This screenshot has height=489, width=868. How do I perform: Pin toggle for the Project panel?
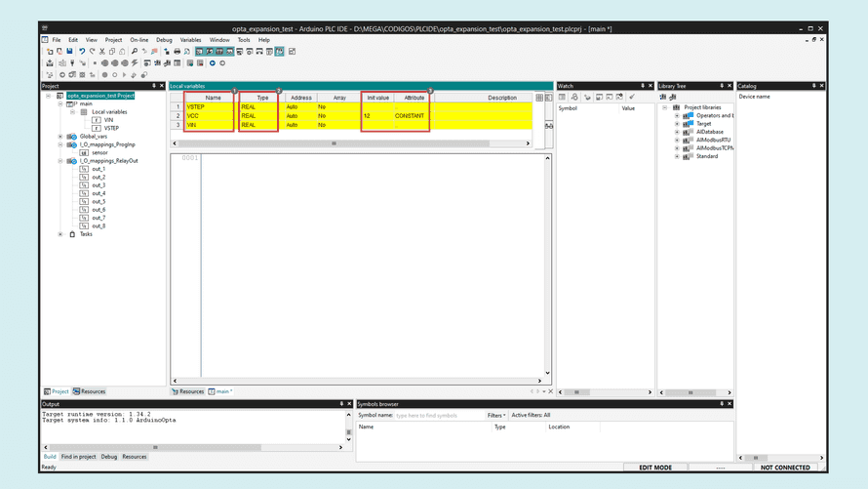coord(154,86)
